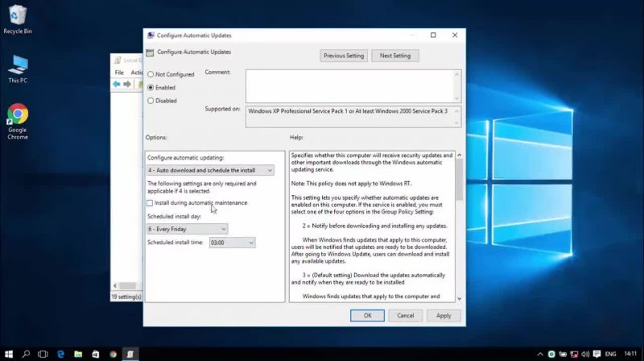
Task: Open the Windows Start menu
Action: [9, 354]
